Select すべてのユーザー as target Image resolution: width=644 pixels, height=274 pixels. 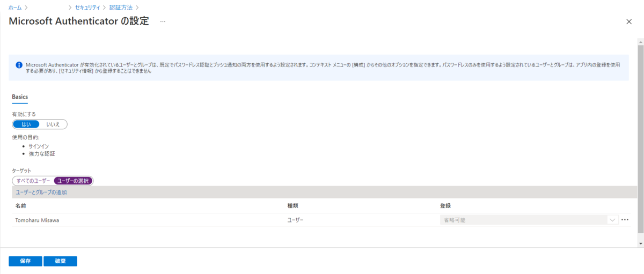[x=33, y=181]
